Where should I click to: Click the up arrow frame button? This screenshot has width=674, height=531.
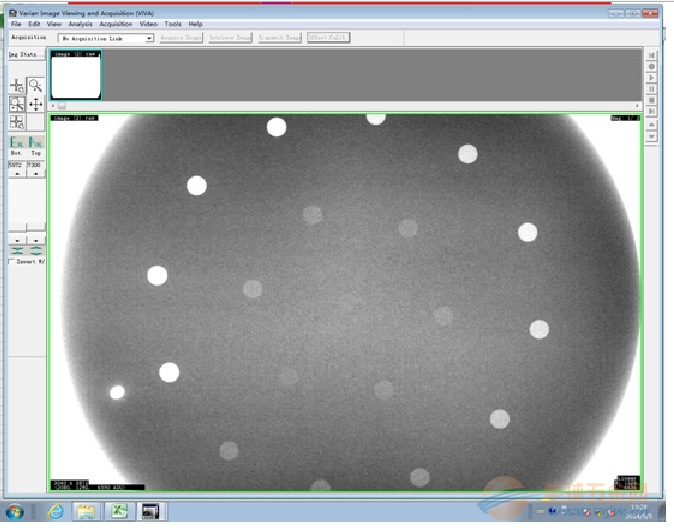(652, 124)
